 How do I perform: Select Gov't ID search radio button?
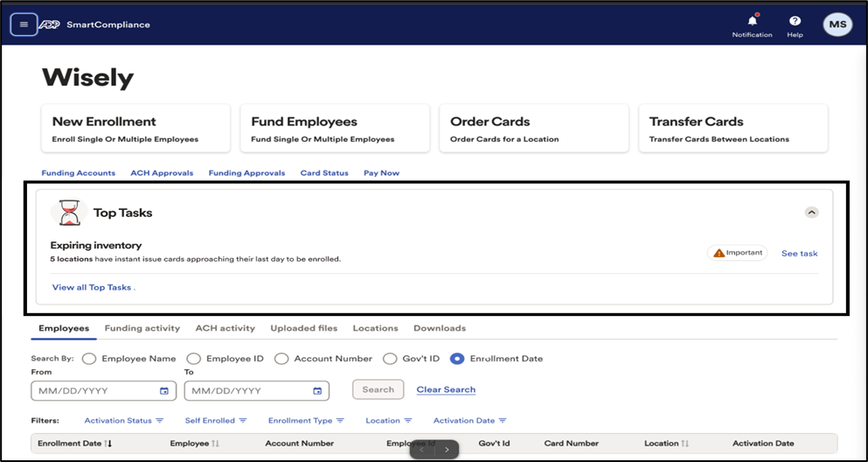click(x=390, y=359)
